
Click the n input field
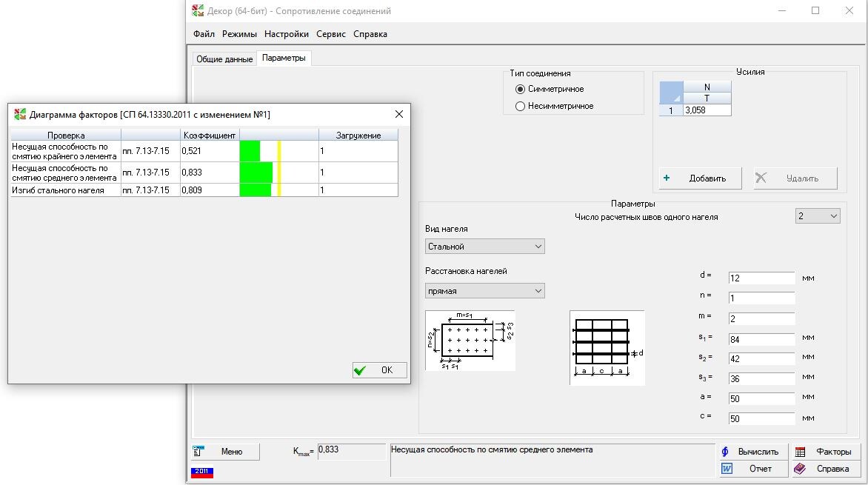coord(761,298)
